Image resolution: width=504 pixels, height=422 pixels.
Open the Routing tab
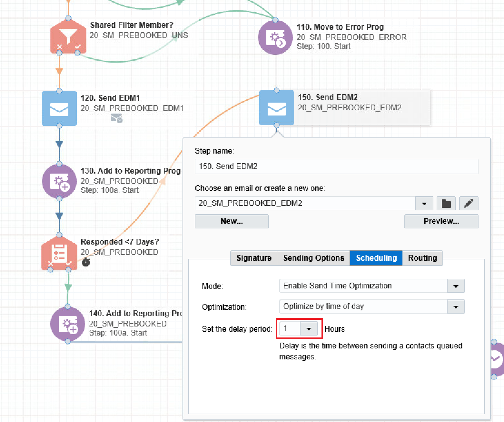point(422,258)
